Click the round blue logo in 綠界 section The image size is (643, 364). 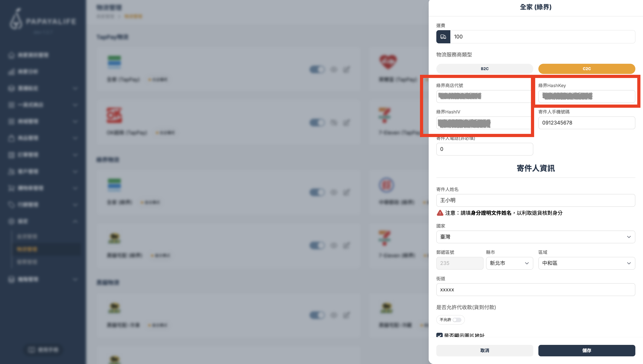(386, 185)
